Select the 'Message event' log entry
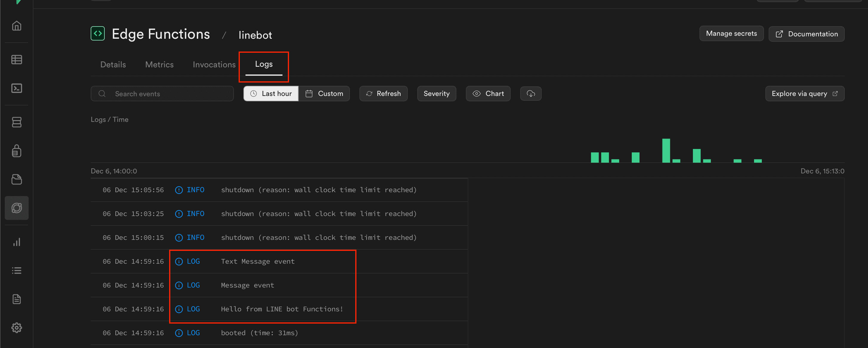Image resolution: width=868 pixels, height=348 pixels. (x=279, y=285)
